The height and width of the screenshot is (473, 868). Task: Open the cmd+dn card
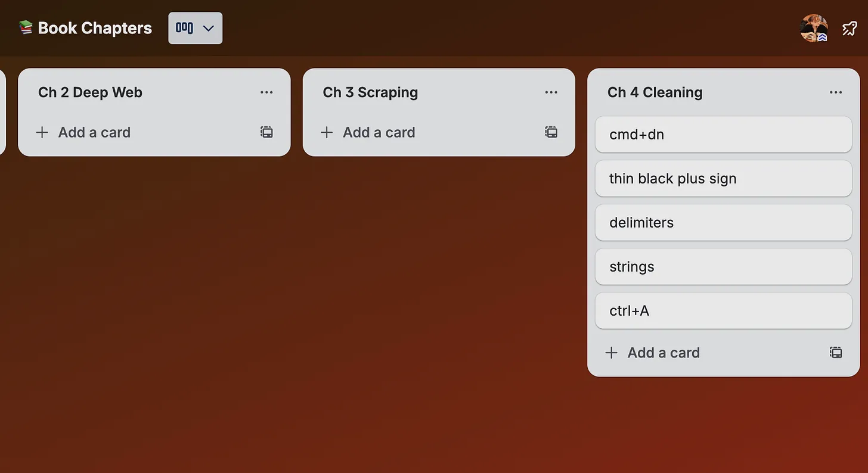tap(723, 135)
